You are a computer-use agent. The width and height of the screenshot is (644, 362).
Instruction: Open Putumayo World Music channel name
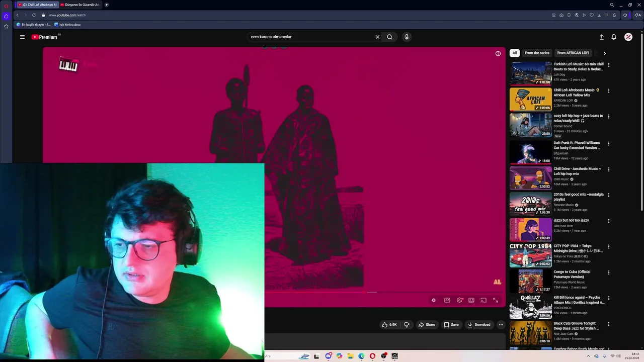click(569, 282)
